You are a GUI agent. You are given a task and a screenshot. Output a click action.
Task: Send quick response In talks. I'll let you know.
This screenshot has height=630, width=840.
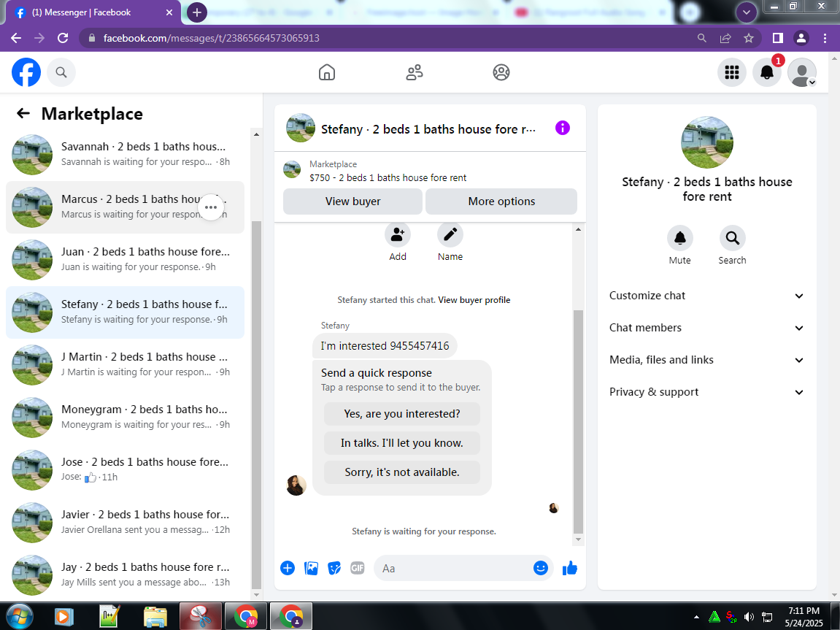[x=402, y=443]
